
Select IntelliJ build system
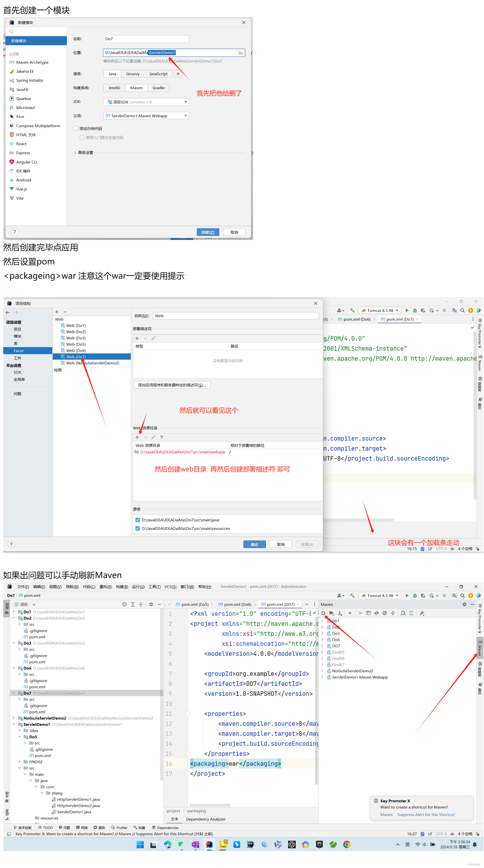click(x=114, y=88)
